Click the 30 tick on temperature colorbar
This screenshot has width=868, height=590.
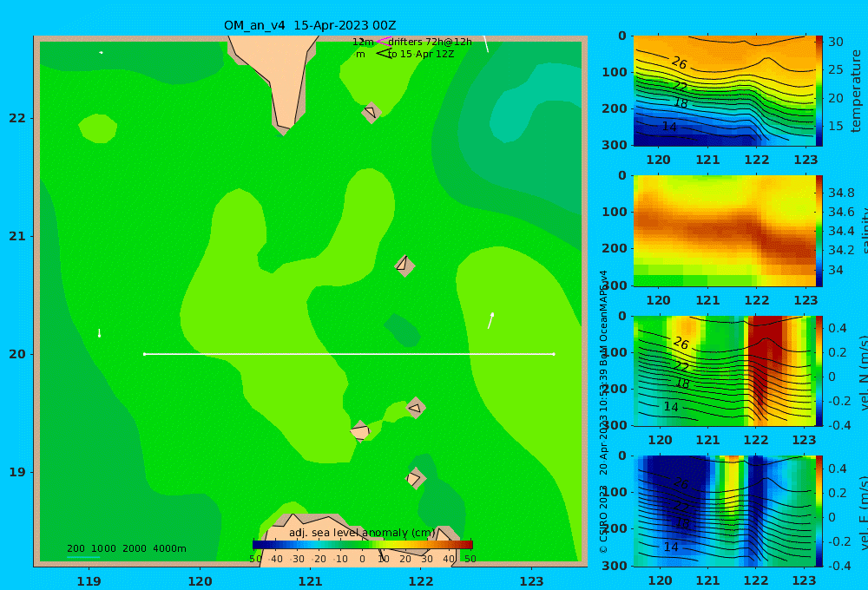point(835,42)
